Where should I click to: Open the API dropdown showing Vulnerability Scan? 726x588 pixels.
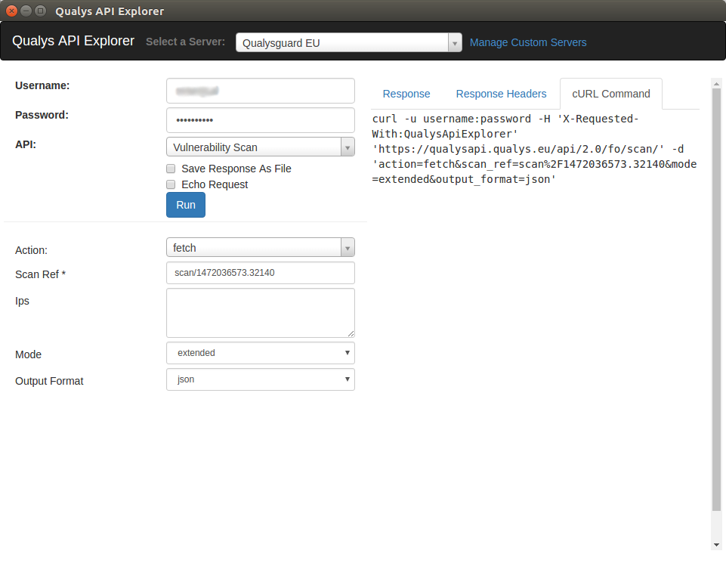click(261, 147)
